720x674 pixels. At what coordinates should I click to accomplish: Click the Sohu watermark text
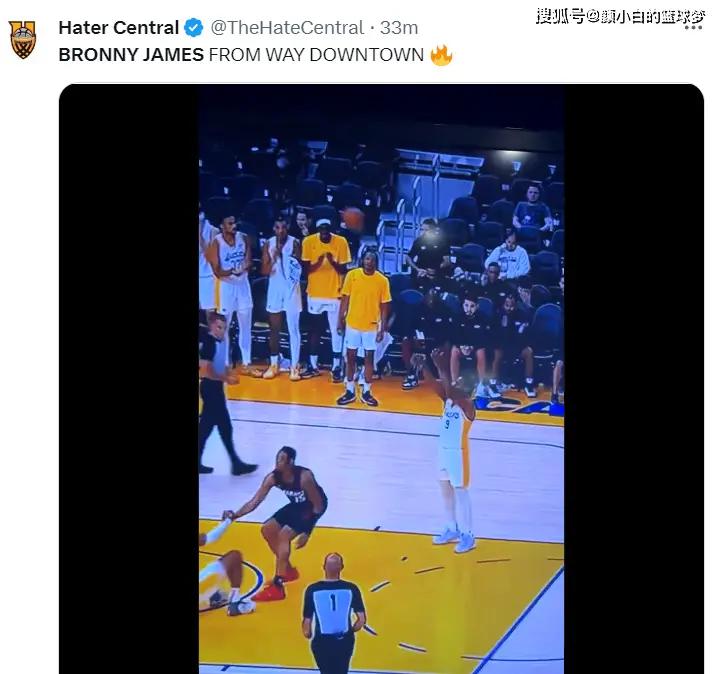coord(621,15)
